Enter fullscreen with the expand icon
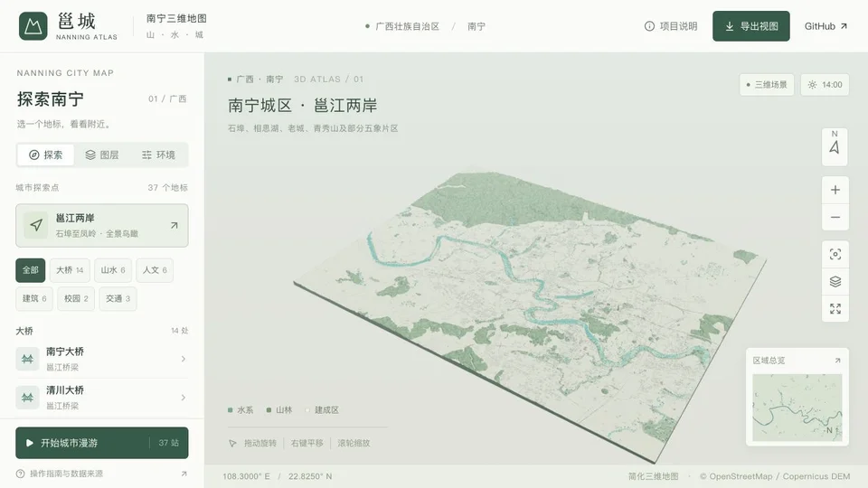 pyautogui.click(x=835, y=309)
